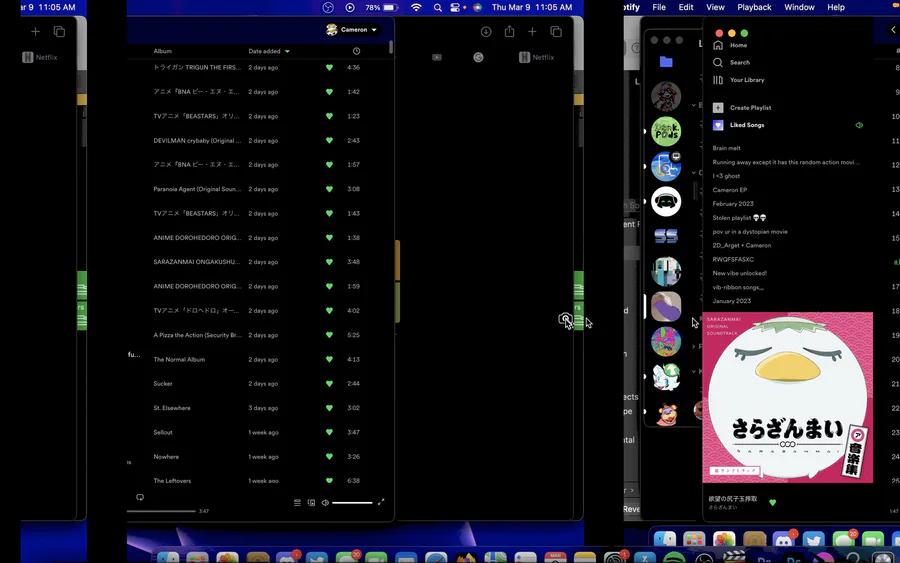
Task: Unlike the TRIGUN THE FIRS... track heart
Action: tap(329, 68)
